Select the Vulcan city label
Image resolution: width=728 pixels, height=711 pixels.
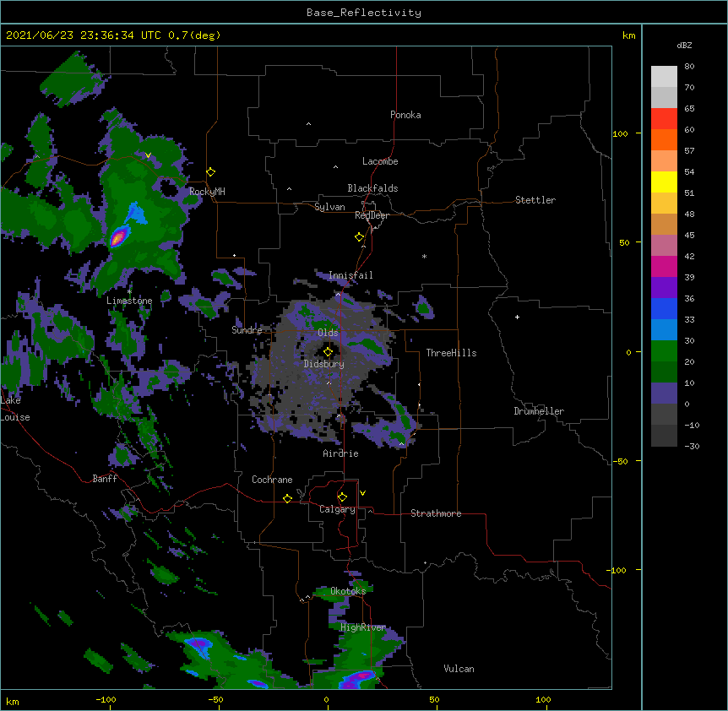coord(459,669)
